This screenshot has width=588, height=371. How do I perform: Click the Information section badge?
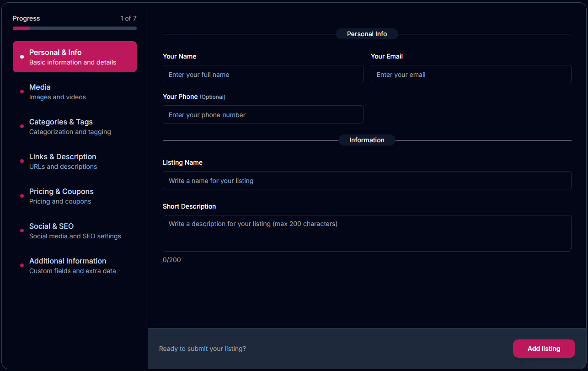click(x=367, y=140)
